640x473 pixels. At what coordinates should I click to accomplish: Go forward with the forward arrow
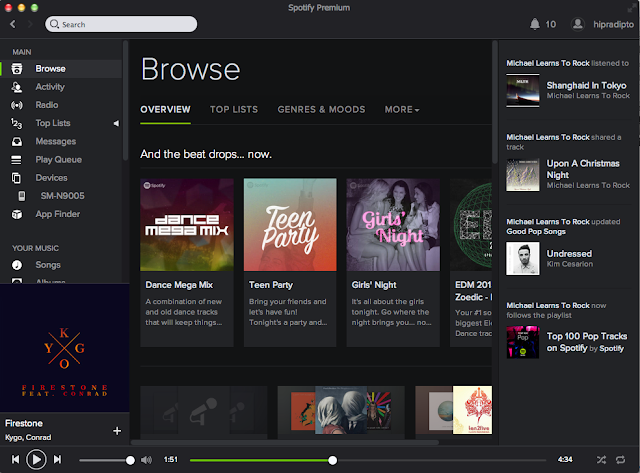(x=30, y=24)
